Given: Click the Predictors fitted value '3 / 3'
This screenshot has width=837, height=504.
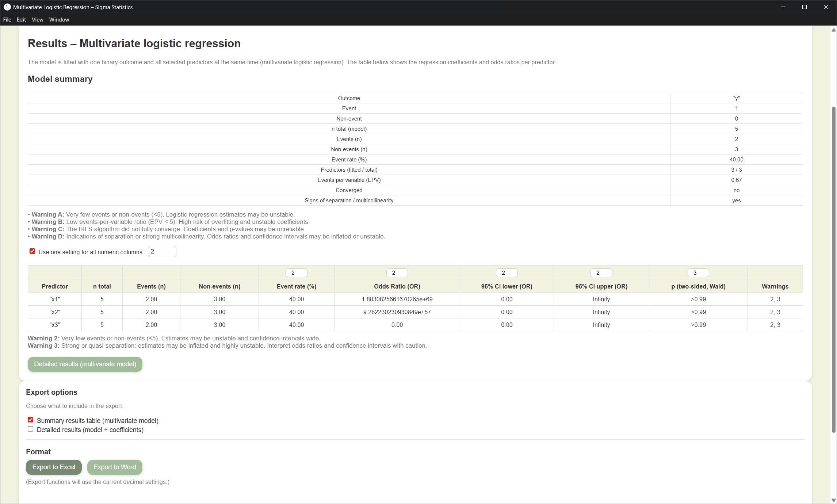Looking at the screenshot, I should [x=736, y=170].
